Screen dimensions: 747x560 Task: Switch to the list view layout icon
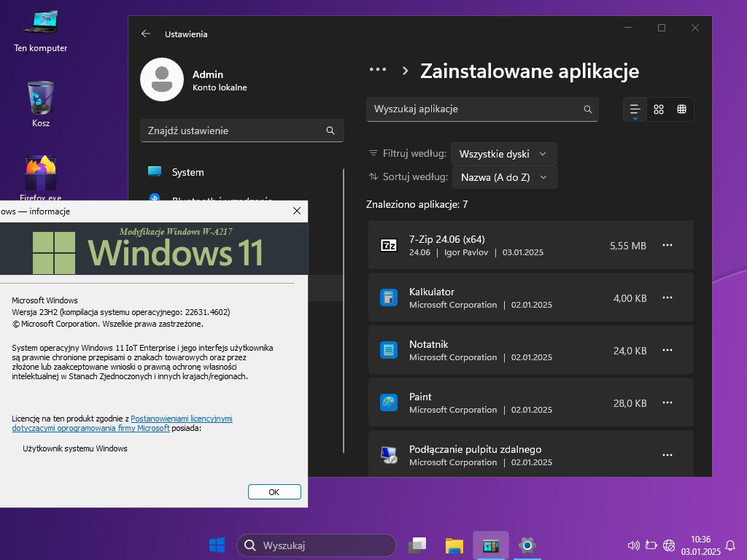[635, 109]
